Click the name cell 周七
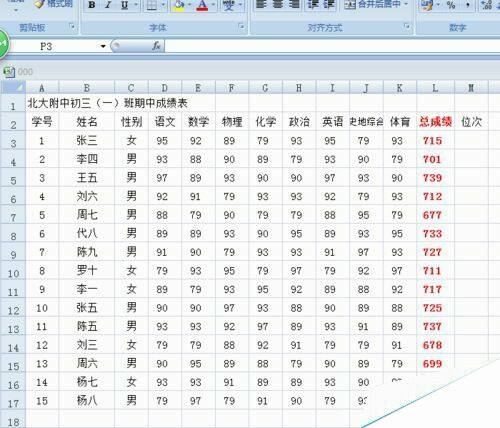The width and height of the screenshot is (500, 428). coord(87,215)
